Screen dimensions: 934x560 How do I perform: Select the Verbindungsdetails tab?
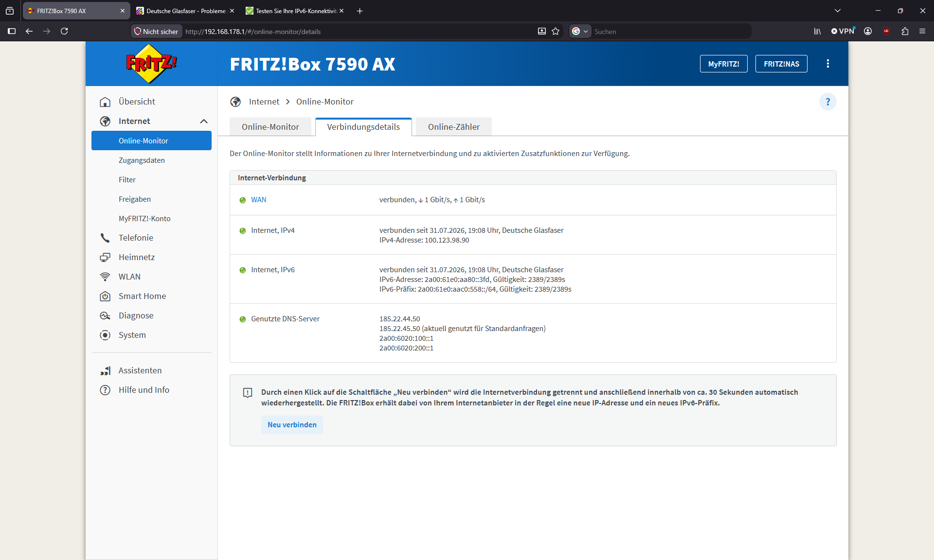point(363,127)
